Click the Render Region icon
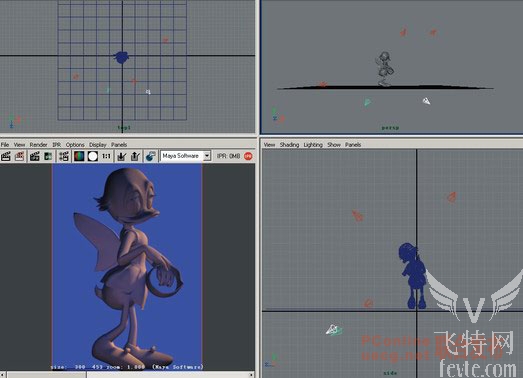The image size is (523, 378). (20, 156)
